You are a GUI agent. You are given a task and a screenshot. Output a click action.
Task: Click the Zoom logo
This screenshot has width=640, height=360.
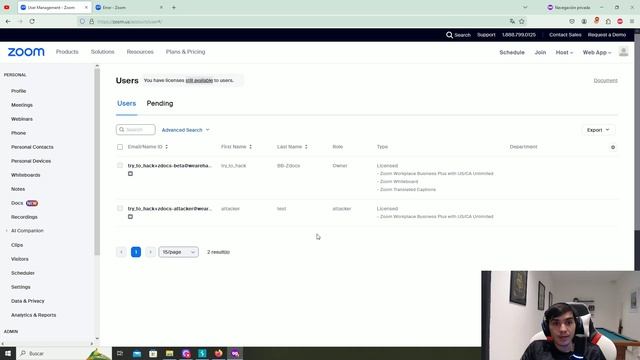(26, 52)
